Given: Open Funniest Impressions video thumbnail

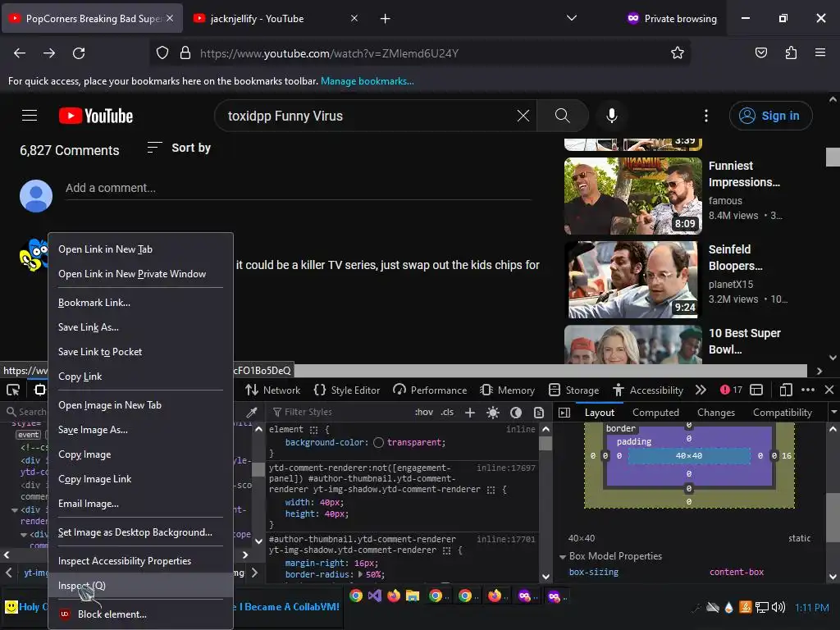Looking at the screenshot, I should pyautogui.click(x=632, y=196).
